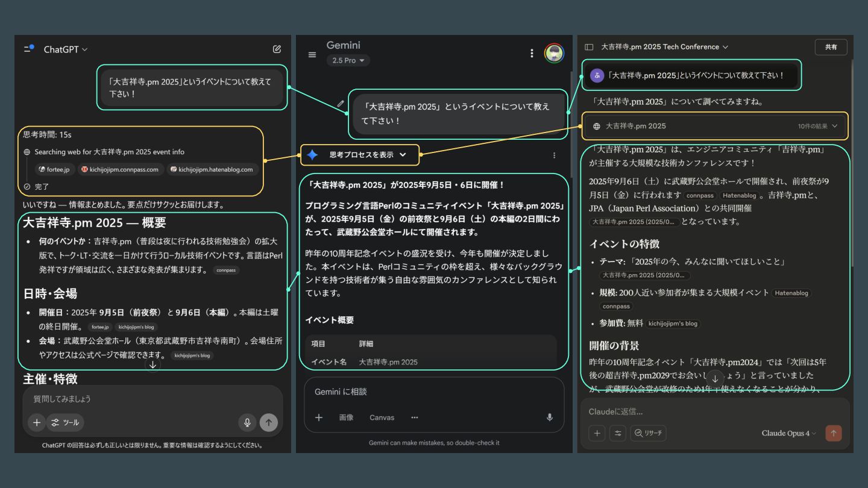Edit the Gemini prompt with the pencil icon

coord(341,104)
